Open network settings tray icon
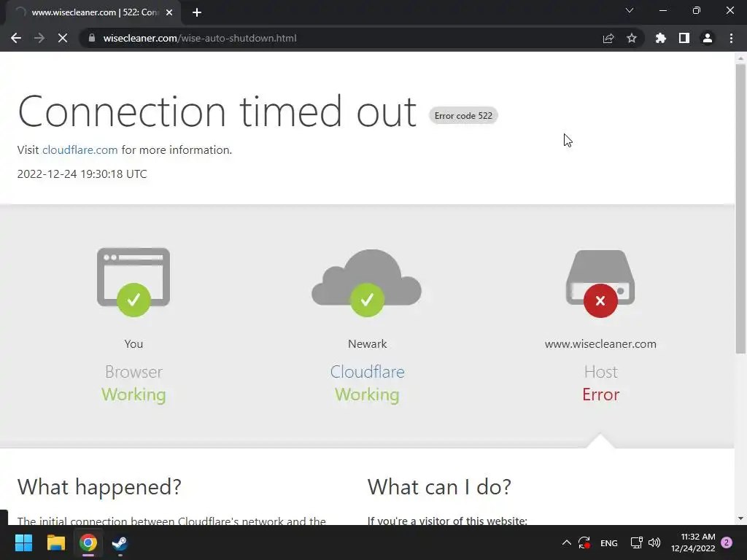The image size is (747, 560). (636, 542)
